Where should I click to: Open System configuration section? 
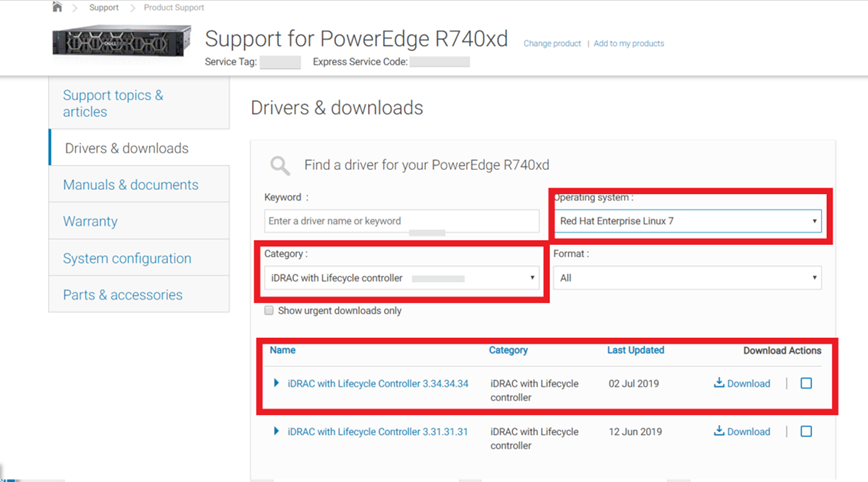click(139, 258)
